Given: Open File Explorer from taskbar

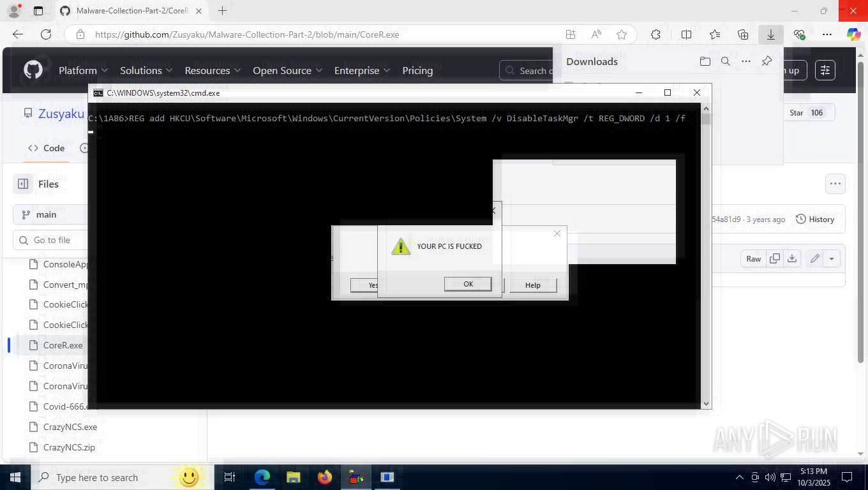Looking at the screenshot, I should 293,477.
